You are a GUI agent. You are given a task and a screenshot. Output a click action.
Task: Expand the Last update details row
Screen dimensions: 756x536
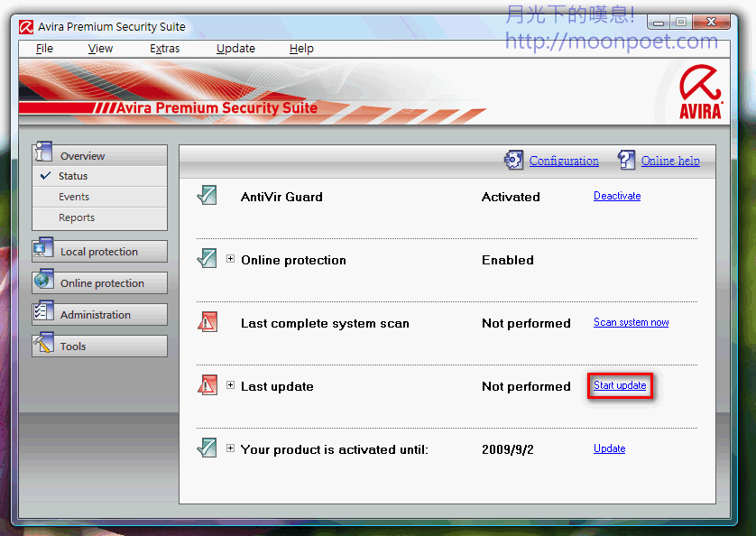(231, 385)
